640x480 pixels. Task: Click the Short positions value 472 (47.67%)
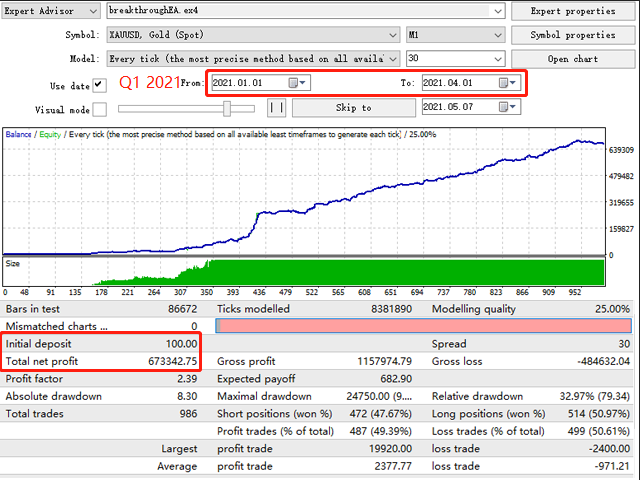pos(380,414)
